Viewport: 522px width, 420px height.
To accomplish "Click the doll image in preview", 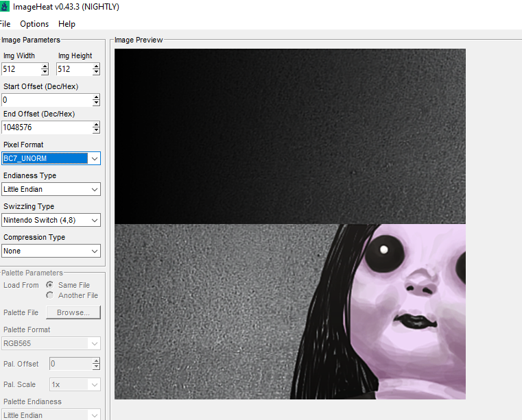I will tap(290, 224).
